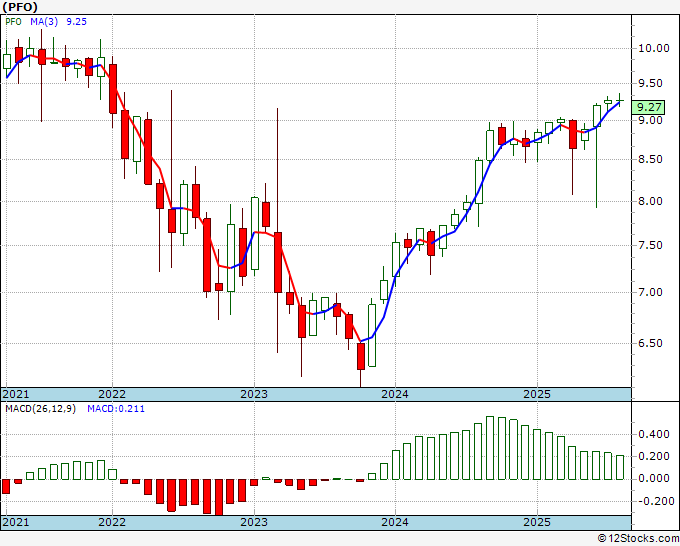Click the 7.50 price axis label
Viewport: 680px width, 546px height.
coord(650,245)
